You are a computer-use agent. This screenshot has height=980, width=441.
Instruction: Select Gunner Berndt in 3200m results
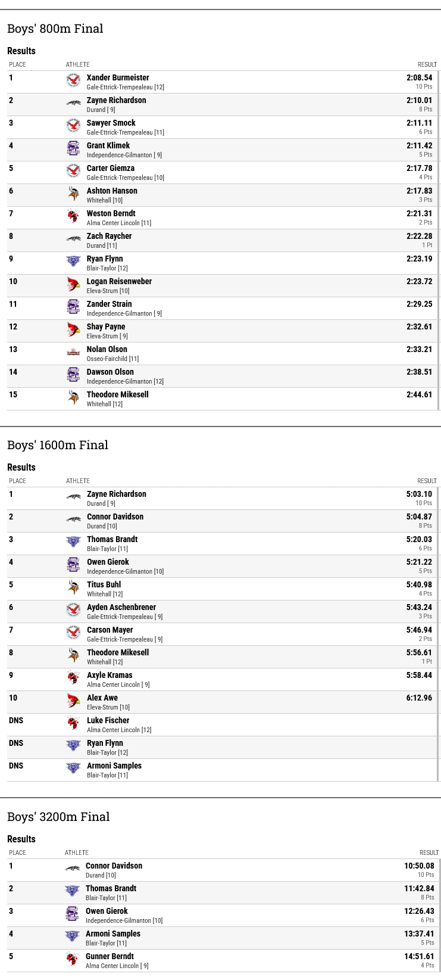pyautogui.click(x=110, y=956)
